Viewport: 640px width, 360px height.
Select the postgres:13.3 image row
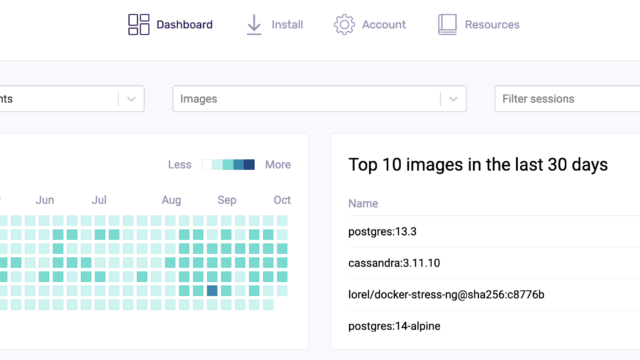[494, 231]
